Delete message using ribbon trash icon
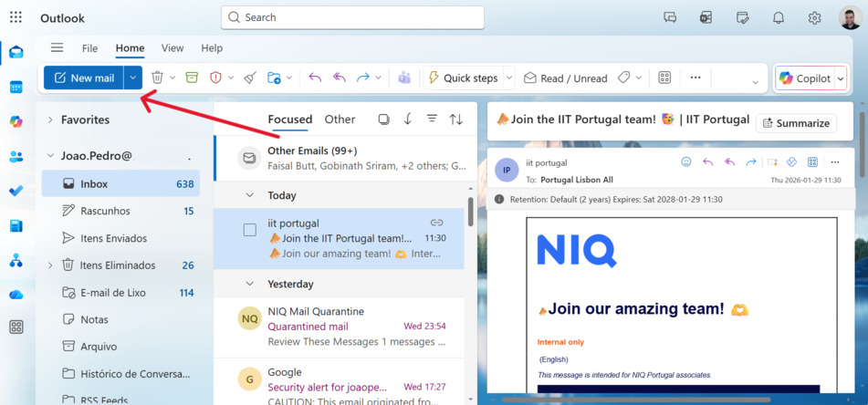The width and height of the screenshot is (868, 405). click(x=157, y=78)
